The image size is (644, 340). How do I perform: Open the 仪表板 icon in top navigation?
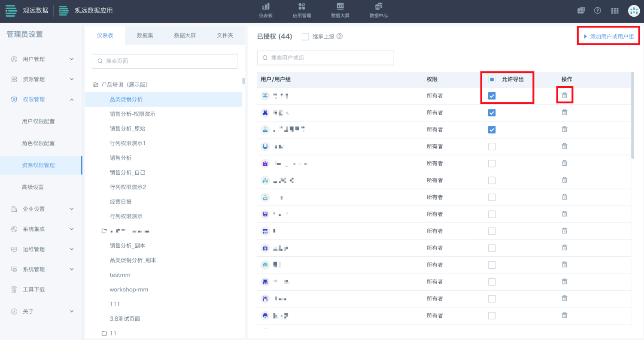[266, 6]
